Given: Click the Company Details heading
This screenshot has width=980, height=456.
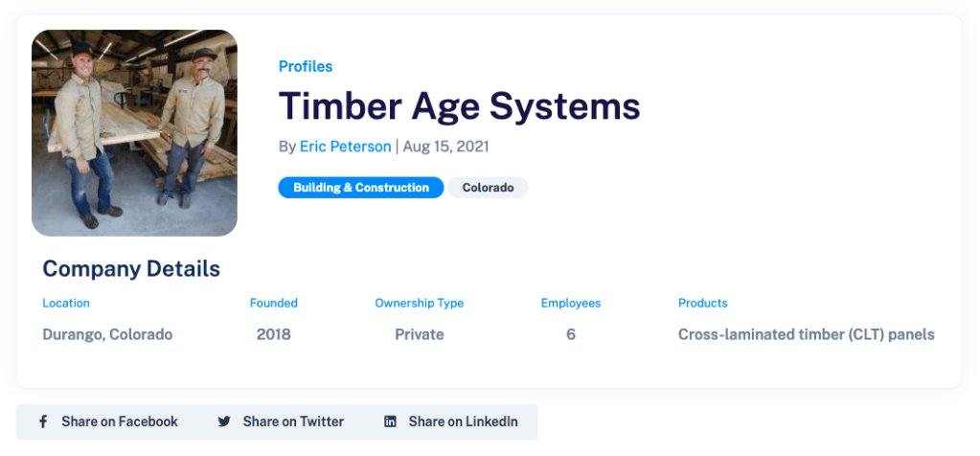Looking at the screenshot, I should click(131, 269).
